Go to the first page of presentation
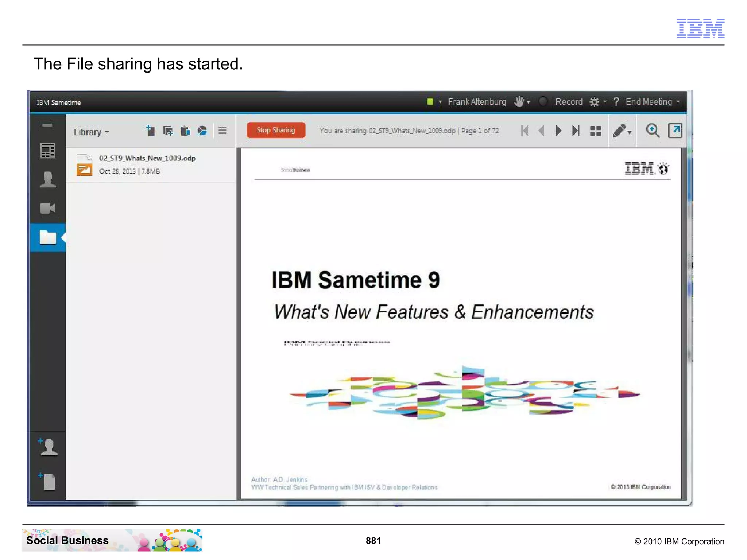The width and height of the screenshot is (747, 560). (x=525, y=131)
